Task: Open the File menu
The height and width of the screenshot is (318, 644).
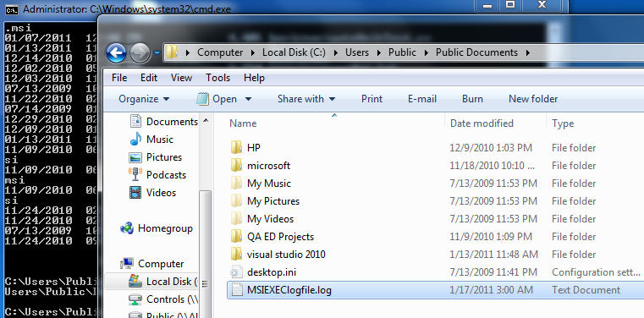Action: click(x=119, y=78)
